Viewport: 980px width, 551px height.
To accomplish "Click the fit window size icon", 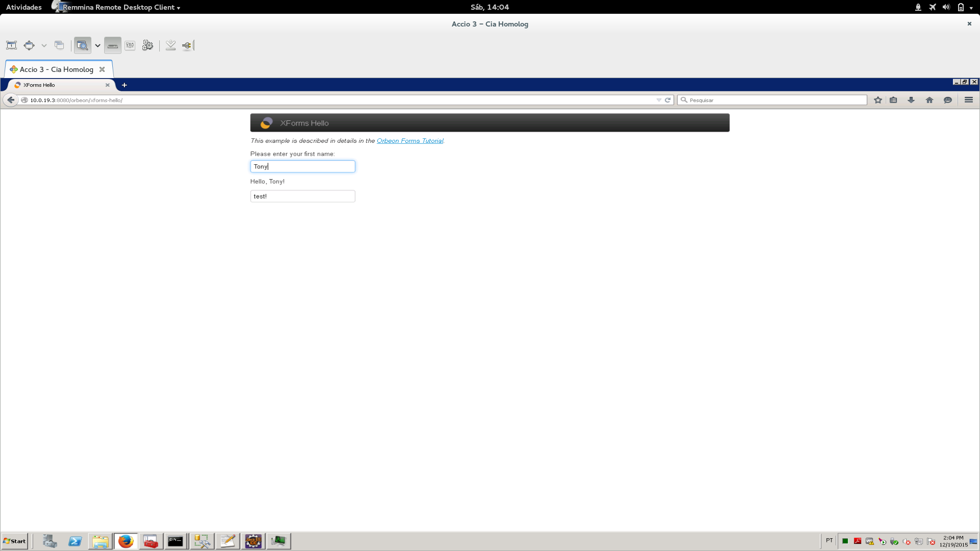I will click(11, 45).
